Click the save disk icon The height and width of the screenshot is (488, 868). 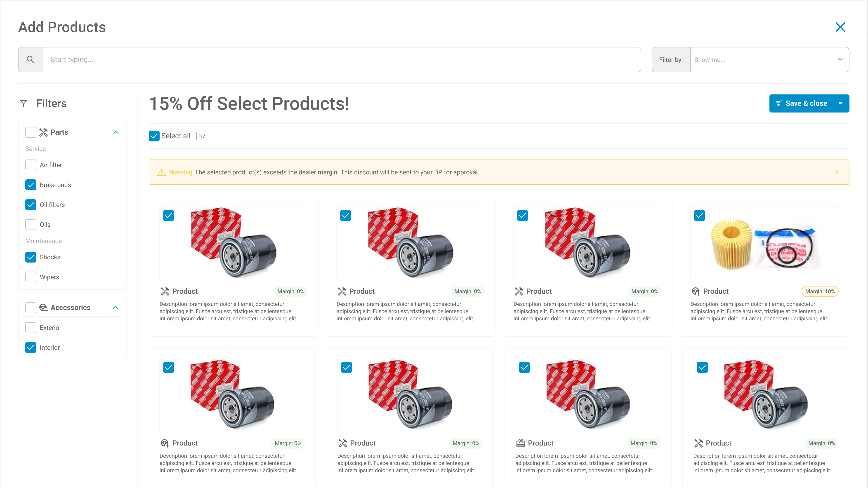click(x=778, y=103)
